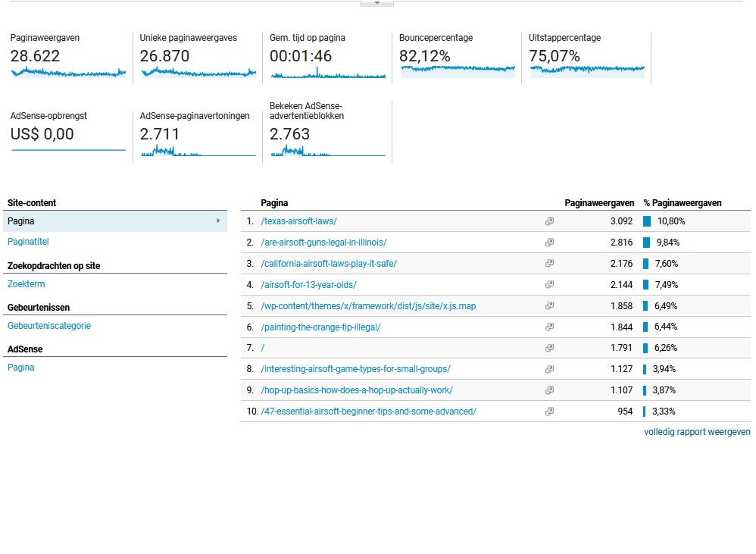Click the AdSense-opbrengst value US$ 0,00
The image size is (756, 554).
[42, 134]
